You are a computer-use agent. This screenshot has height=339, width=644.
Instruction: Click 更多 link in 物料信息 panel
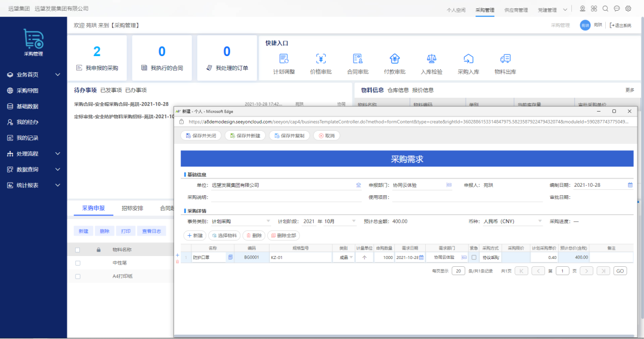(630, 90)
